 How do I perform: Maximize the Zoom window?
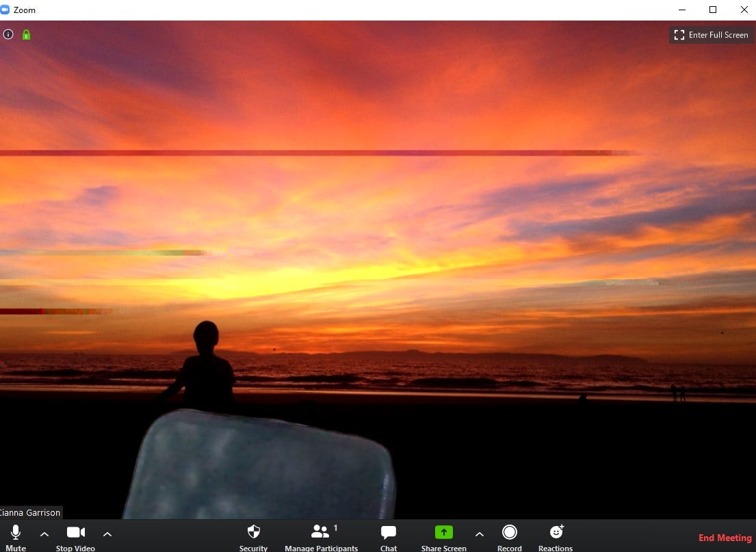(713, 10)
